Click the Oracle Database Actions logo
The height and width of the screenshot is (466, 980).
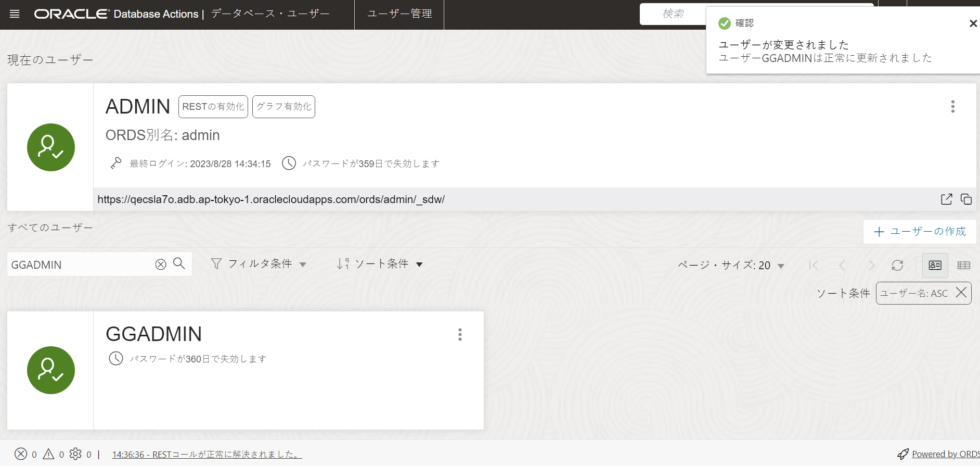click(x=116, y=14)
